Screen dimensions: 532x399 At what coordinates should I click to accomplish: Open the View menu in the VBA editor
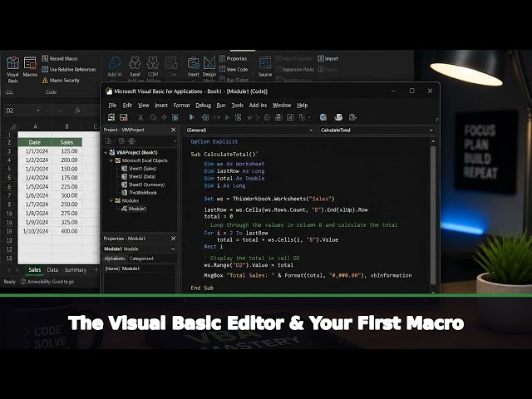pos(144,106)
